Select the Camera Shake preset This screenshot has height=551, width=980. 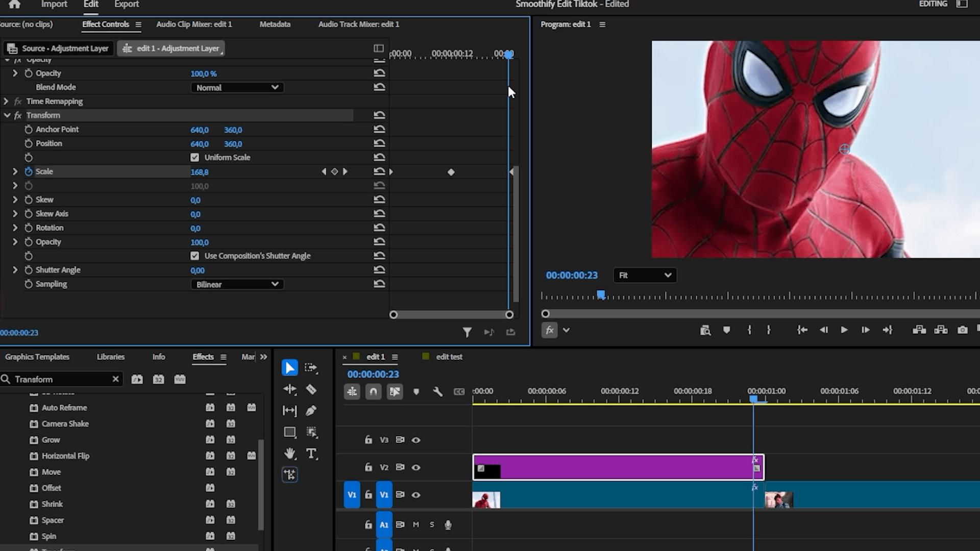65,424
